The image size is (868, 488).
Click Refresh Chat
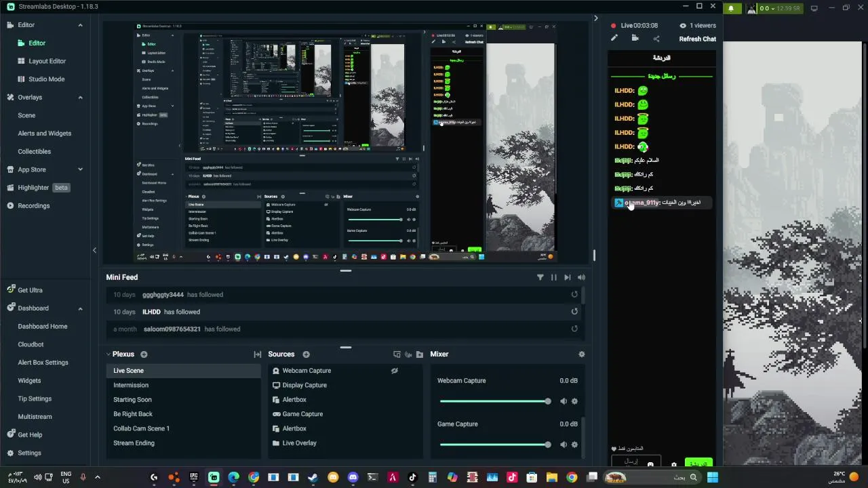pyautogui.click(x=697, y=39)
